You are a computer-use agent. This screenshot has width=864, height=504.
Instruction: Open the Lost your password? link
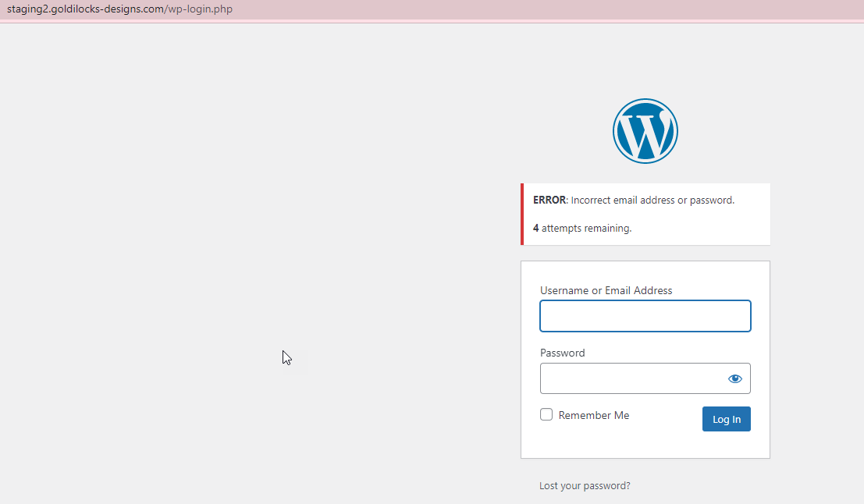(x=585, y=486)
